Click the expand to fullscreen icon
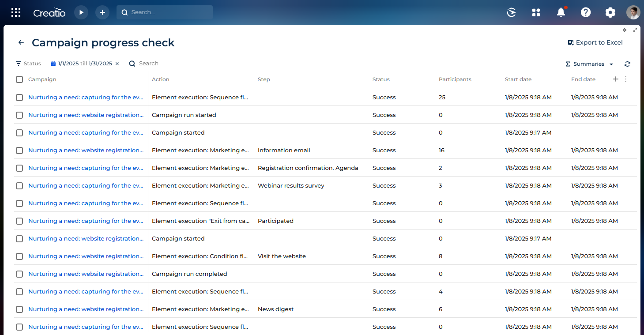The image size is (644, 335). 635,30
